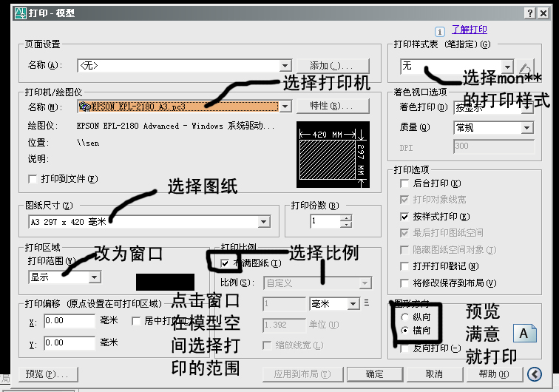Click the DPI field showing 300

[494, 146]
